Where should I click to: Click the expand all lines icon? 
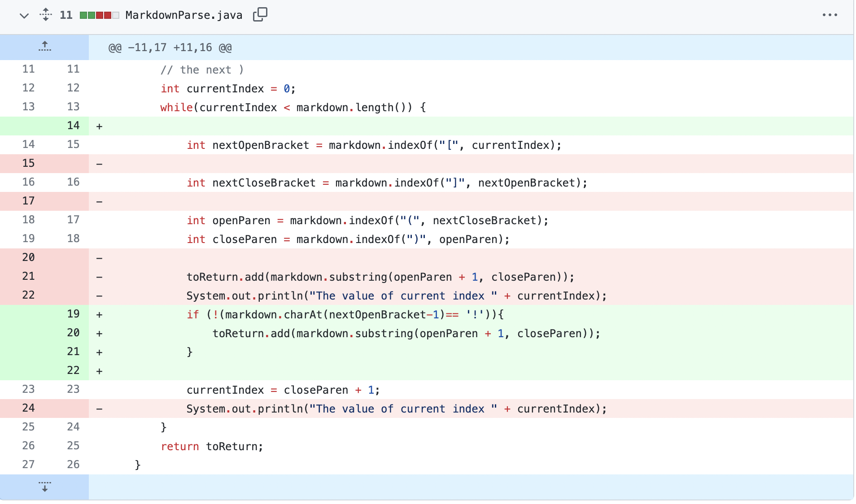coord(45,15)
